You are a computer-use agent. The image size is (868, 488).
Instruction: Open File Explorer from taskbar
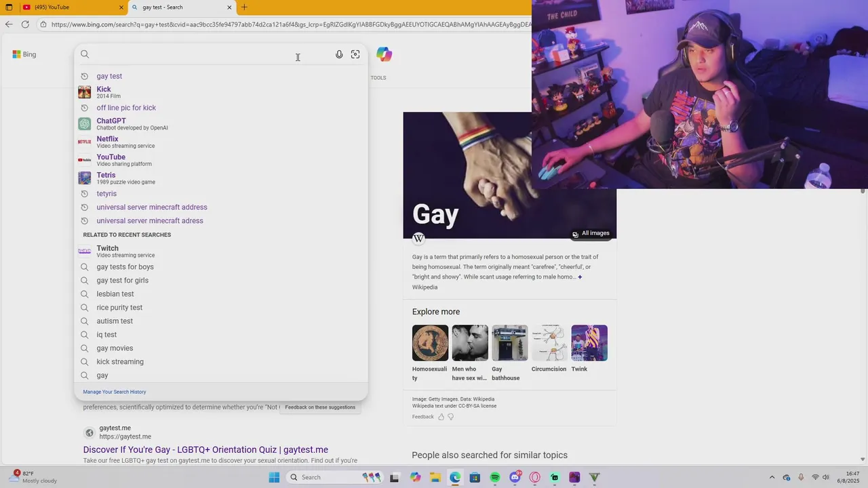tap(435, 477)
